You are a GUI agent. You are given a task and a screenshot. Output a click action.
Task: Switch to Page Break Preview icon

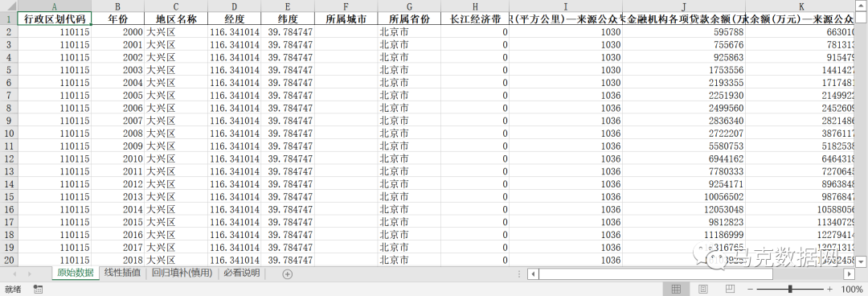pos(730,290)
